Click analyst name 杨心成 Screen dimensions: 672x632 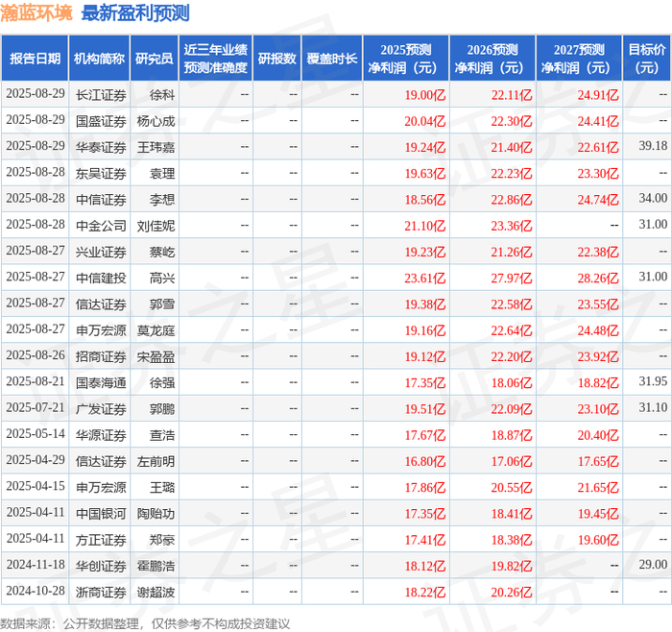156,121
